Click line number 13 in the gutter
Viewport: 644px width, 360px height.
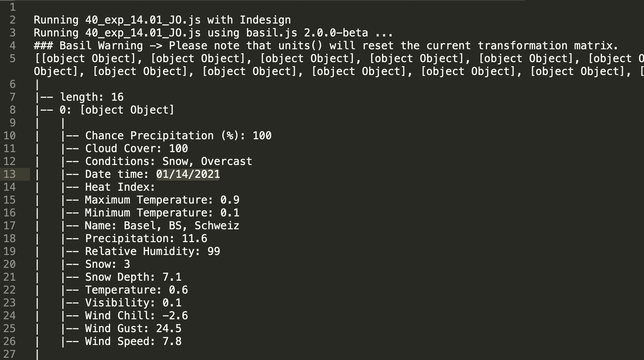click(10, 174)
